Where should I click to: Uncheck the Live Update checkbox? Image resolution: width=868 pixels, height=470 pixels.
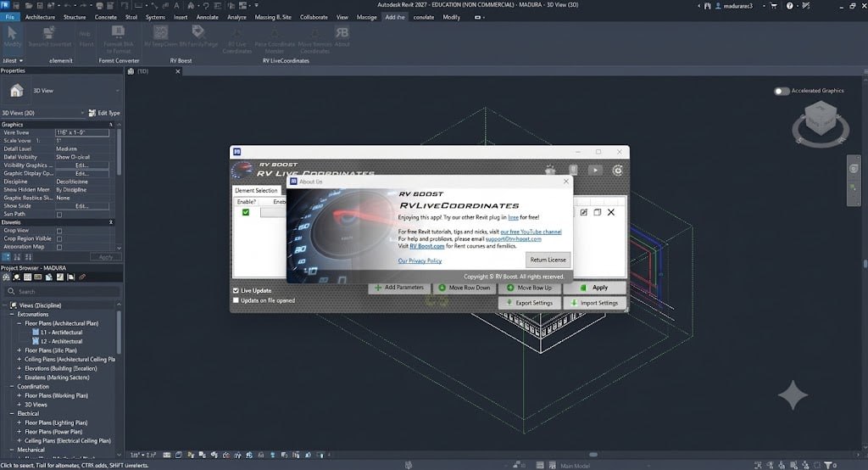pos(236,290)
